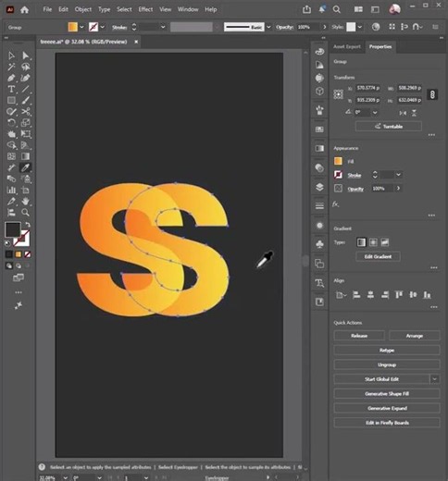The height and width of the screenshot is (481, 448).
Task: Open stroke weight dropdown in control bar
Action: tap(163, 27)
